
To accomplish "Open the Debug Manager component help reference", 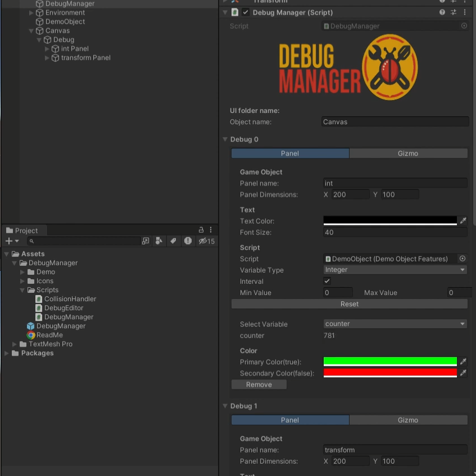I will pos(442,12).
